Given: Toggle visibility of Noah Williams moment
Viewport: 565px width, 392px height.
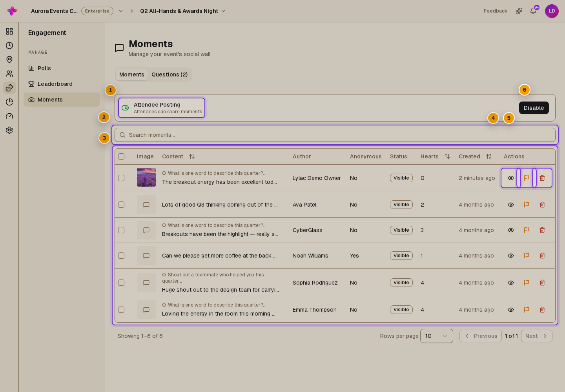Looking at the screenshot, I should (511, 256).
